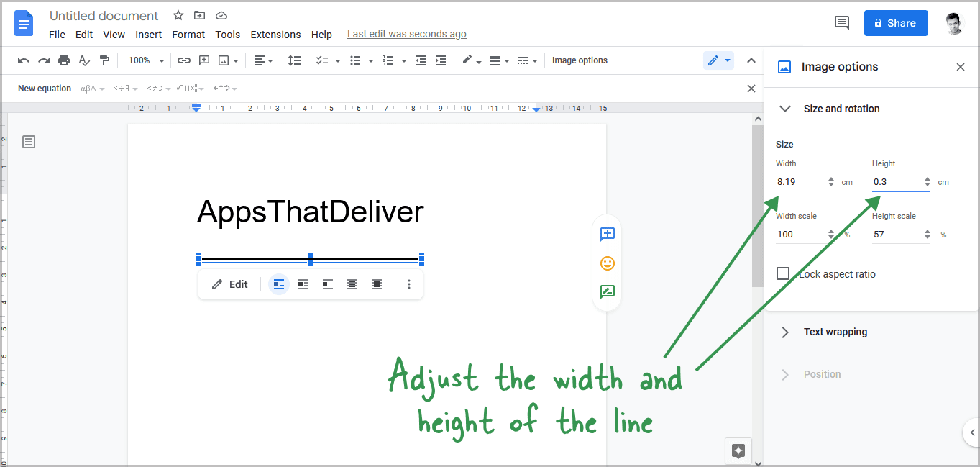Screen dimensions: 980x467
Task: Insert a link using chain icon
Action: click(x=184, y=60)
